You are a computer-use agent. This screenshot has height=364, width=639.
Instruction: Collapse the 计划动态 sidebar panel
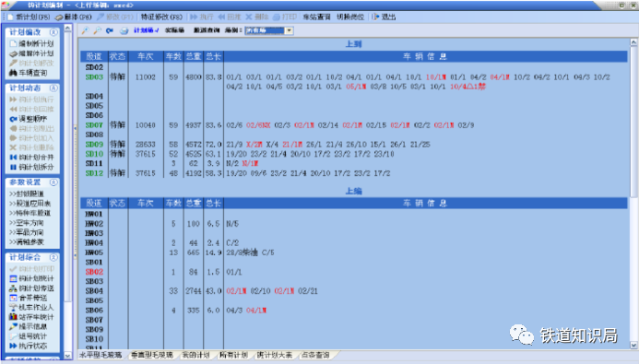(53, 88)
